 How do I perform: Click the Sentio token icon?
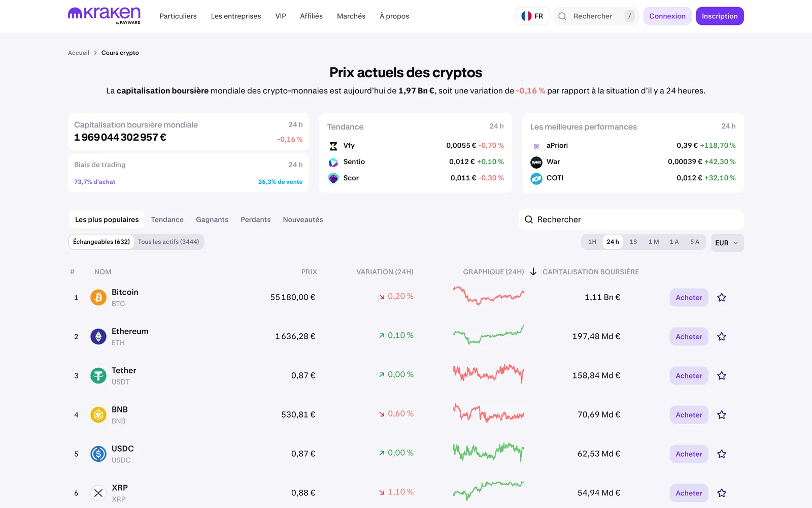[333, 163]
